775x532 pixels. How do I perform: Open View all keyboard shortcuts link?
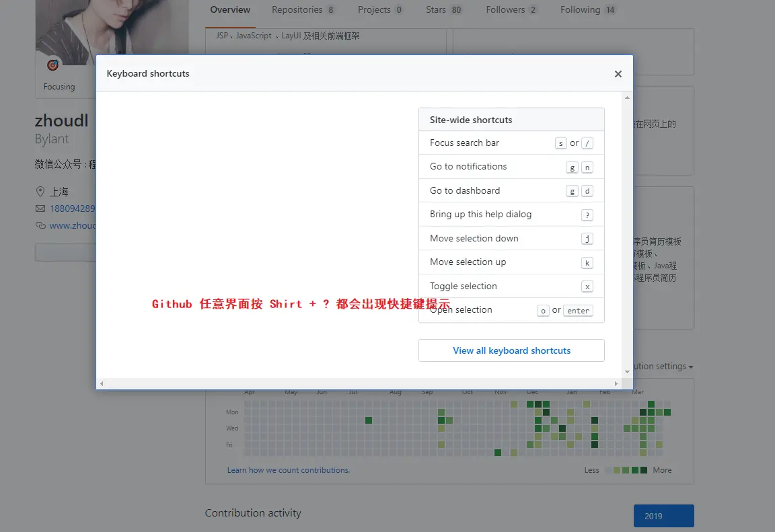pyautogui.click(x=511, y=350)
